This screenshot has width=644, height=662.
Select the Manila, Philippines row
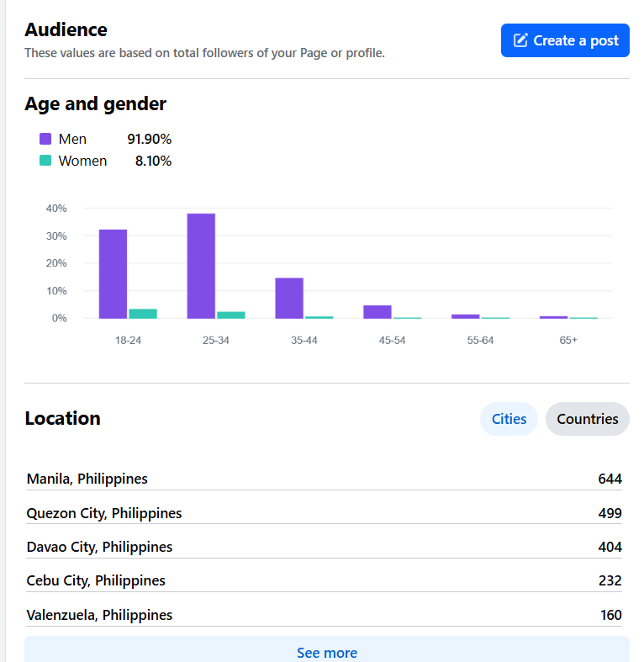324,479
